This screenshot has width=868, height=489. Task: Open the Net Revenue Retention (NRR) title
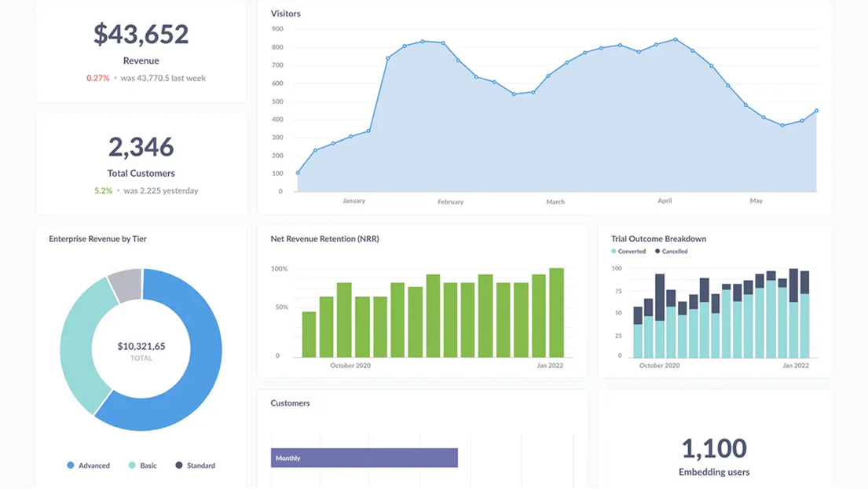pos(324,239)
